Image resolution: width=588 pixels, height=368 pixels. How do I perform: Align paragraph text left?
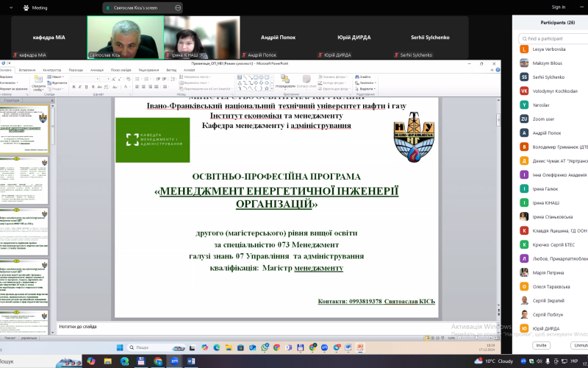pos(137,87)
